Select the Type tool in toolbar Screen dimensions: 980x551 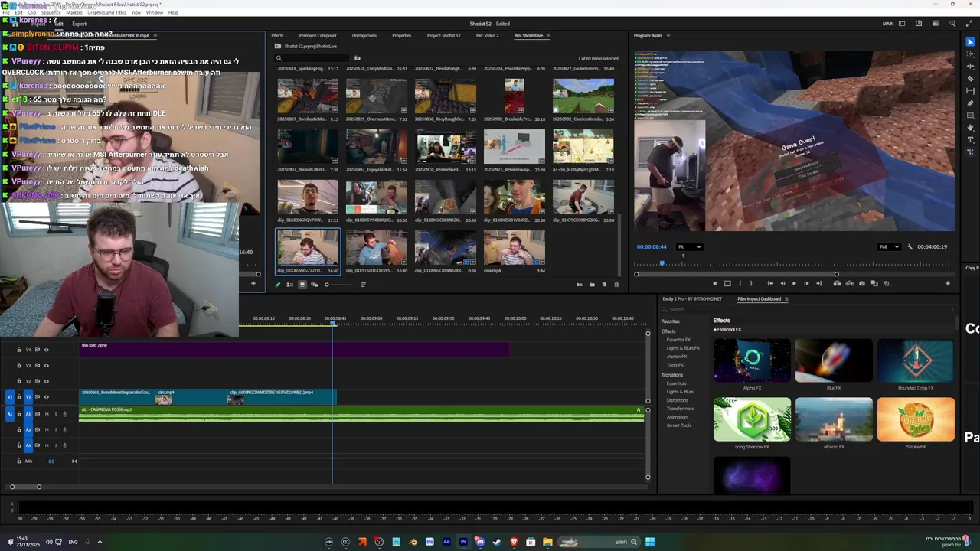point(970,140)
